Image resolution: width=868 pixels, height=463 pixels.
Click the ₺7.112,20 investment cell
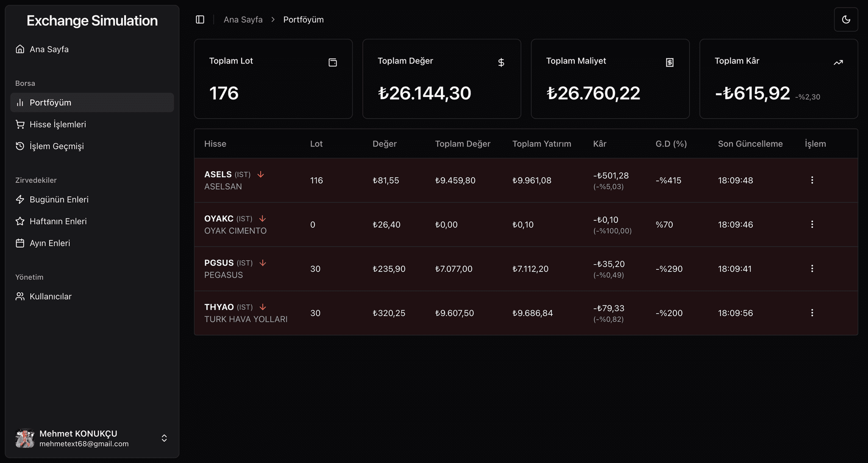[x=530, y=269]
